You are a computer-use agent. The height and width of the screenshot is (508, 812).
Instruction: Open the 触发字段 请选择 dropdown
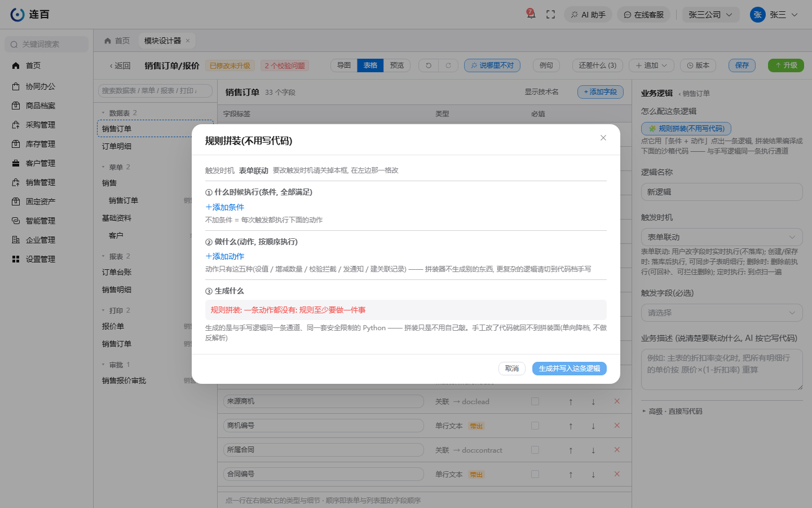click(x=722, y=313)
